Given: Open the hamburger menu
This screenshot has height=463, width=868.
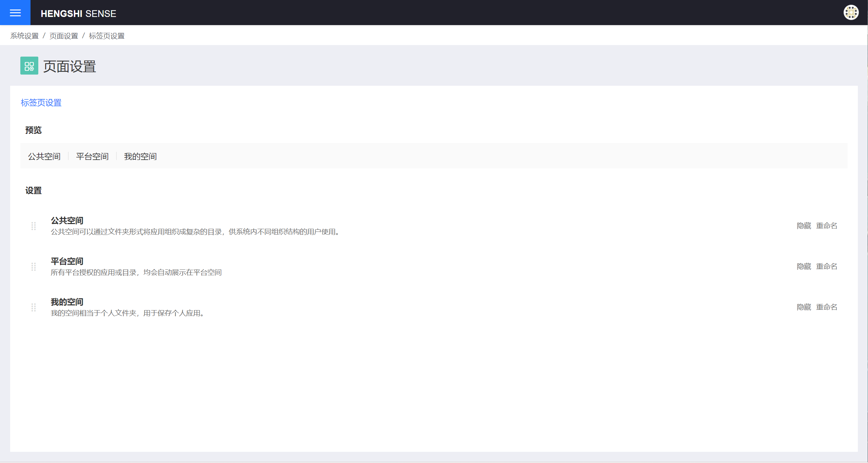Looking at the screenshot, I should (15, 13).
